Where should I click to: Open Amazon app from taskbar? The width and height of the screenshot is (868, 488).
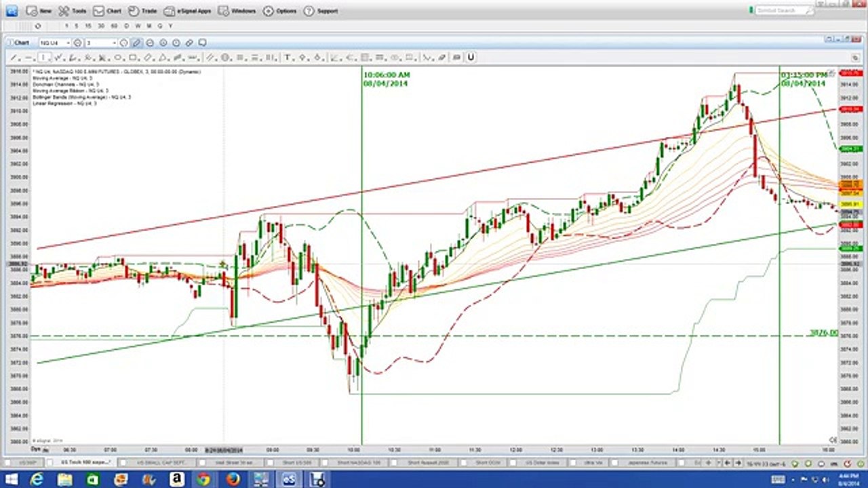click(176, 479)
